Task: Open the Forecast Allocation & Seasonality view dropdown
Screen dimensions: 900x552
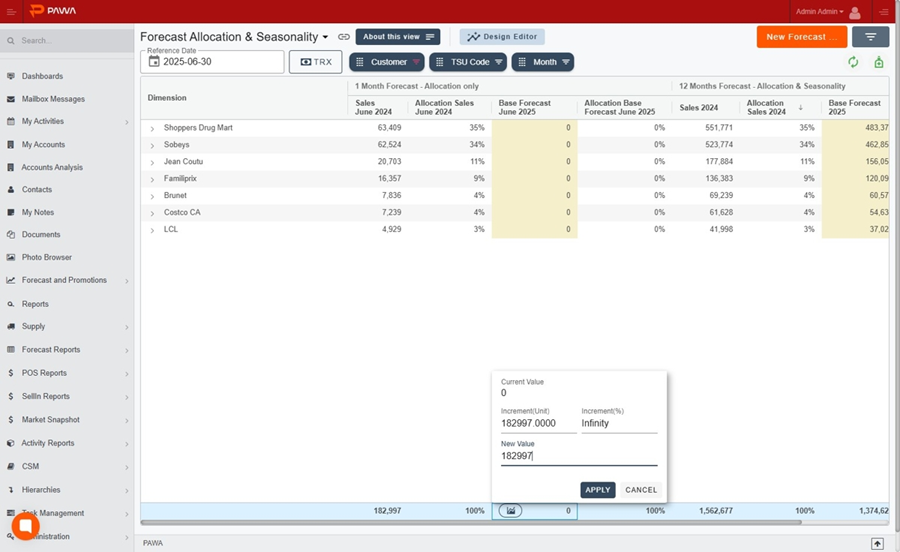Action: (325, 37)
